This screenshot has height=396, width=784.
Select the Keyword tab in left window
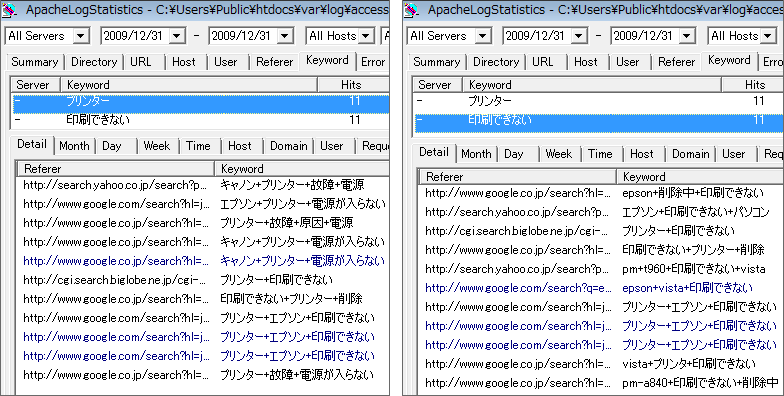tap(327, 60)
